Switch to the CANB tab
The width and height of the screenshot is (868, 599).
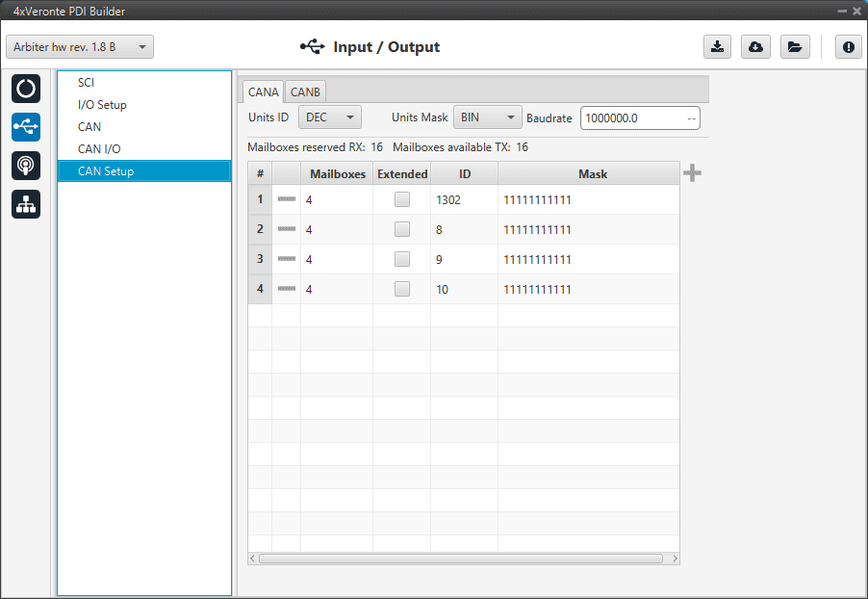click(x=305, y=92)
